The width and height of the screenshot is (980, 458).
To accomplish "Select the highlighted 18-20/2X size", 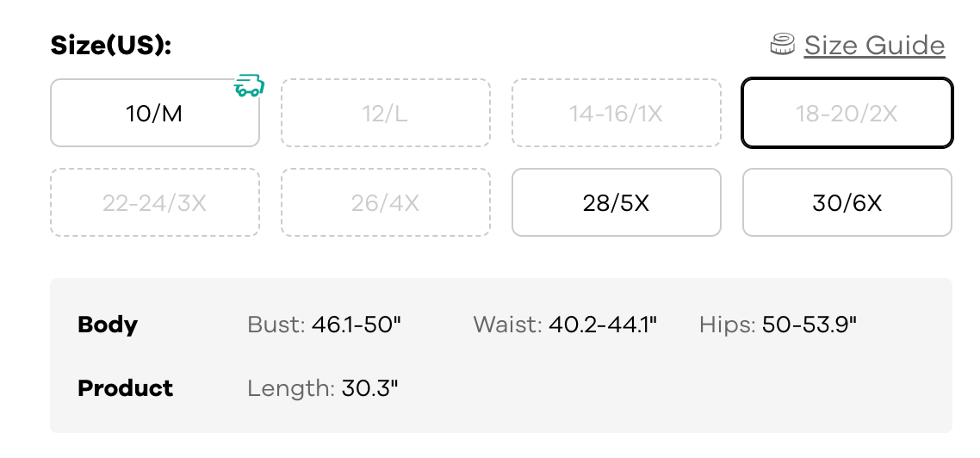I will tap(847, 113).
